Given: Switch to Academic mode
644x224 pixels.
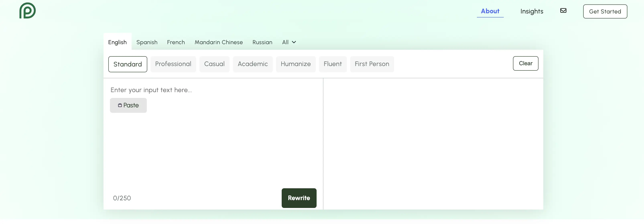Looking at the screenshot, I should pos(253,64).
